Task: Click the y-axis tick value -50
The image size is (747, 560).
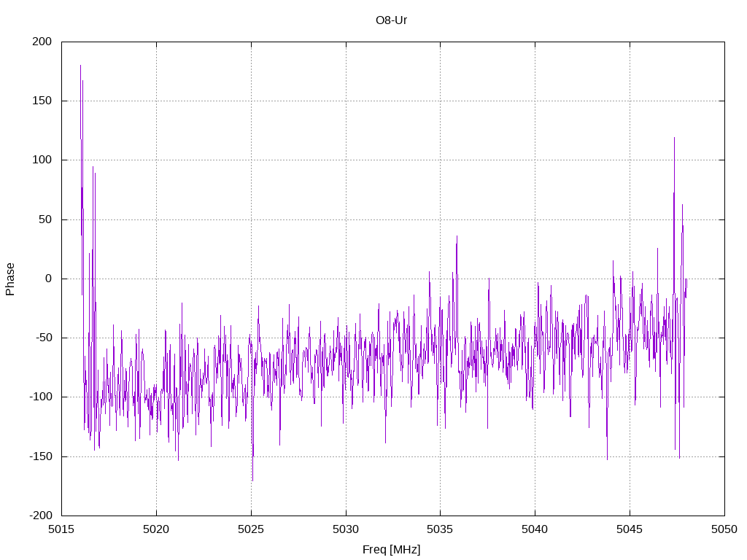Action: point(43,338)
